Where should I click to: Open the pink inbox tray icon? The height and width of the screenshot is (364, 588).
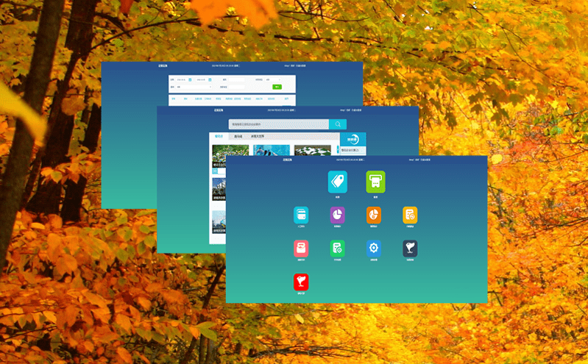(302, 249)
